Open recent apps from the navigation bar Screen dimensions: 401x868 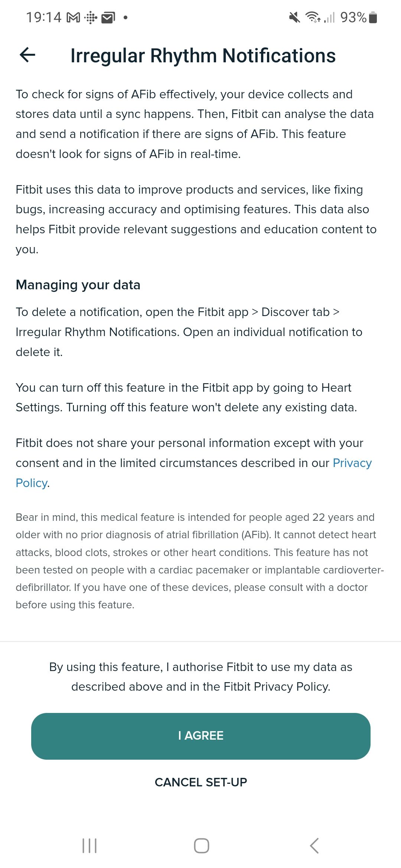[x=89, y=846]
